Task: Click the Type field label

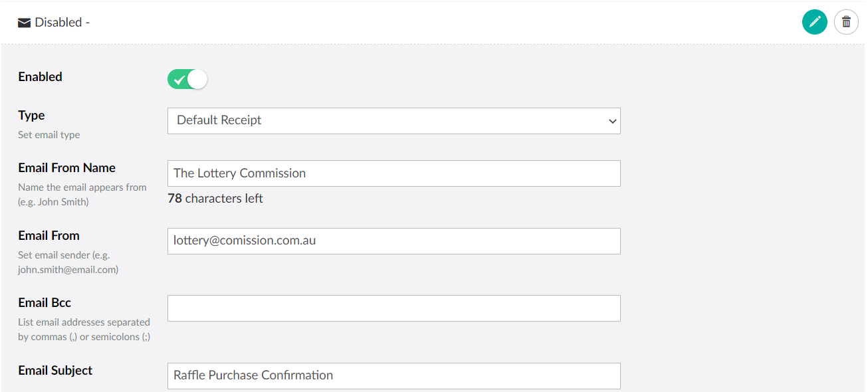Action: pyautogui.click(x=31, y=116)
